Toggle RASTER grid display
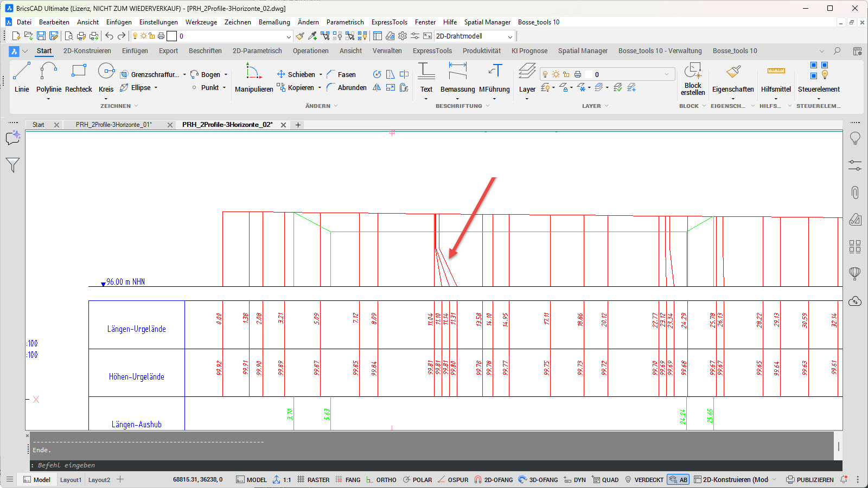The height and width of the screenshot is (488, 868). coord(314,480)
